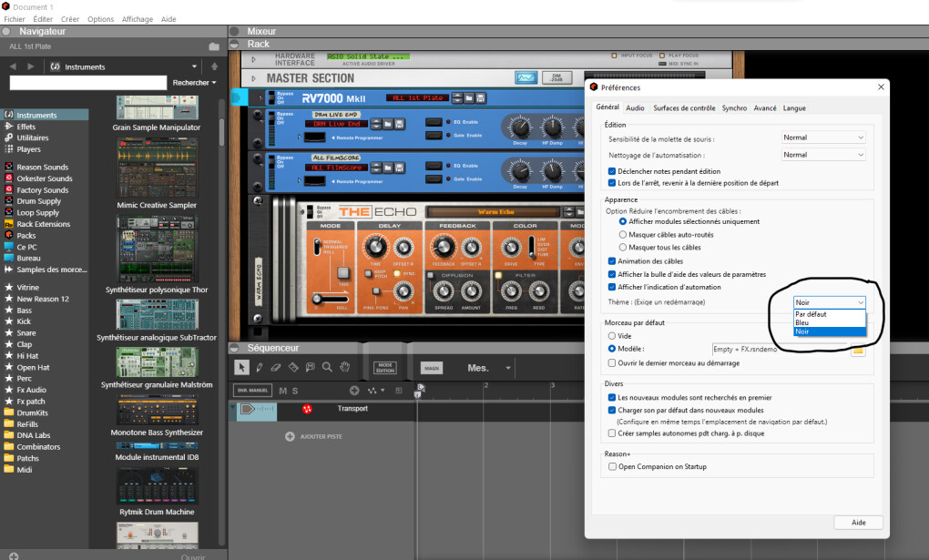Open mouse wheel sensitivity dropdown
The image size is (929, 560).
(823, 137)
